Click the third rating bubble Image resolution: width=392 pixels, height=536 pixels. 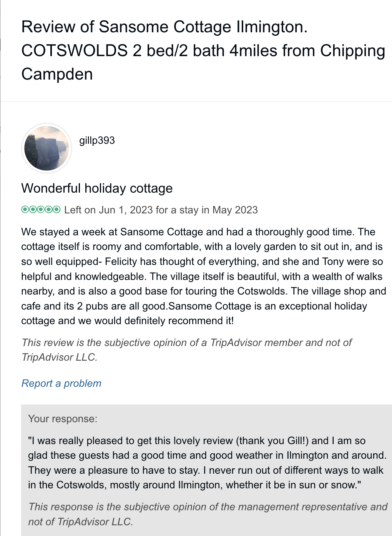click(x=41, y=210)
